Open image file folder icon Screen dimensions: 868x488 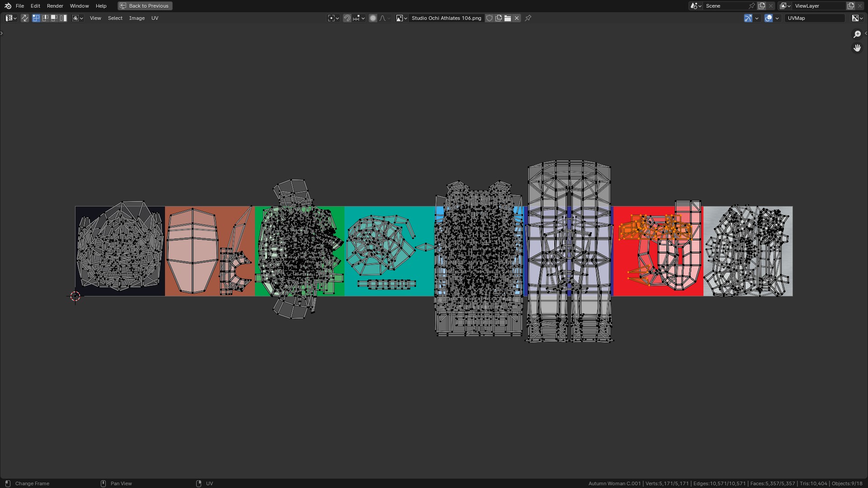[508, 18]
